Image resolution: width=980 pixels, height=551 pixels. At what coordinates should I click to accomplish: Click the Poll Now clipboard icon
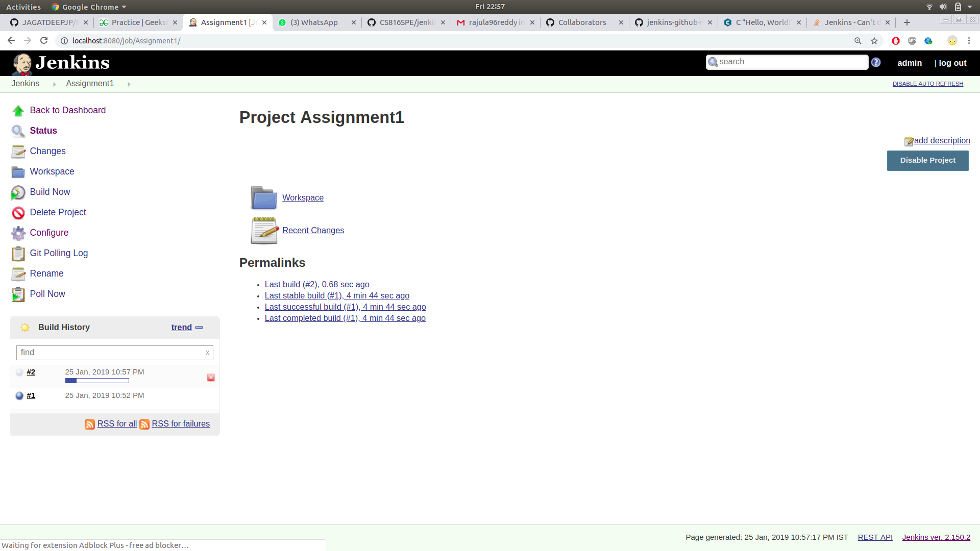click(18, 294)
